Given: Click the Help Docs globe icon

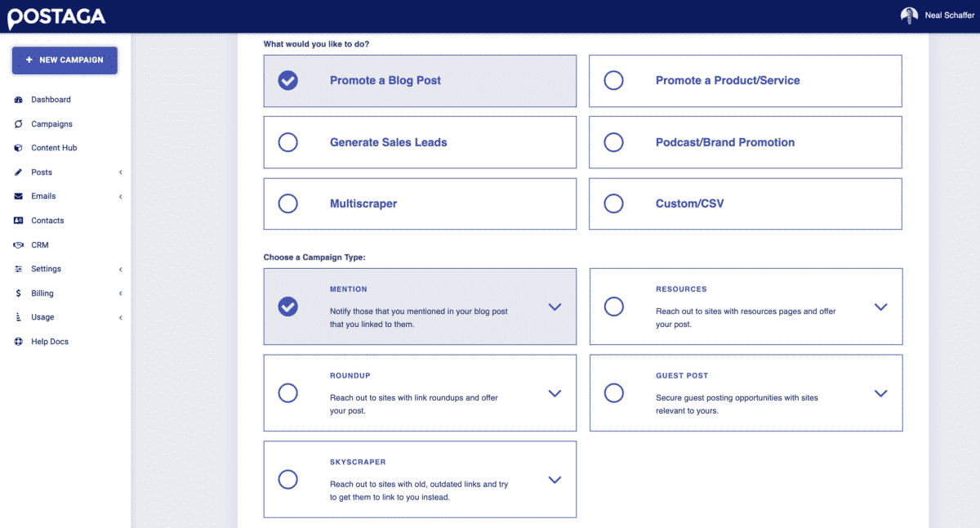Looking at the screenshot, I should [x=19, y=342].
